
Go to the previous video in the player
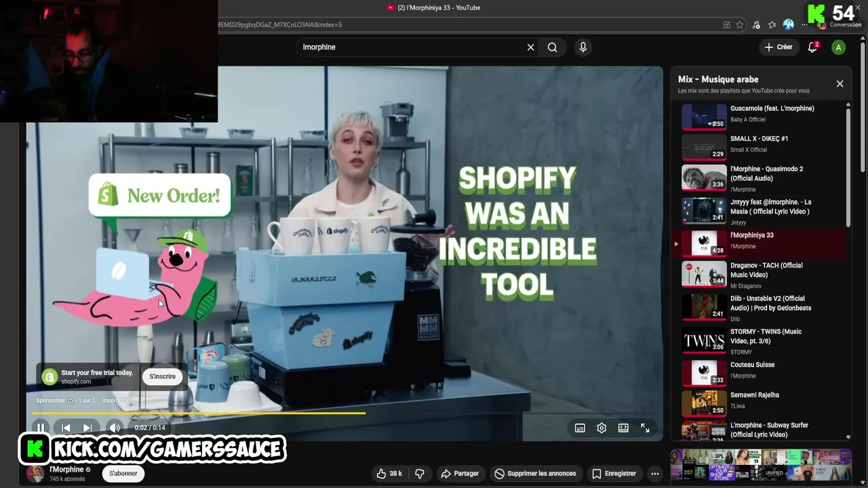click(x=66, y=428)
